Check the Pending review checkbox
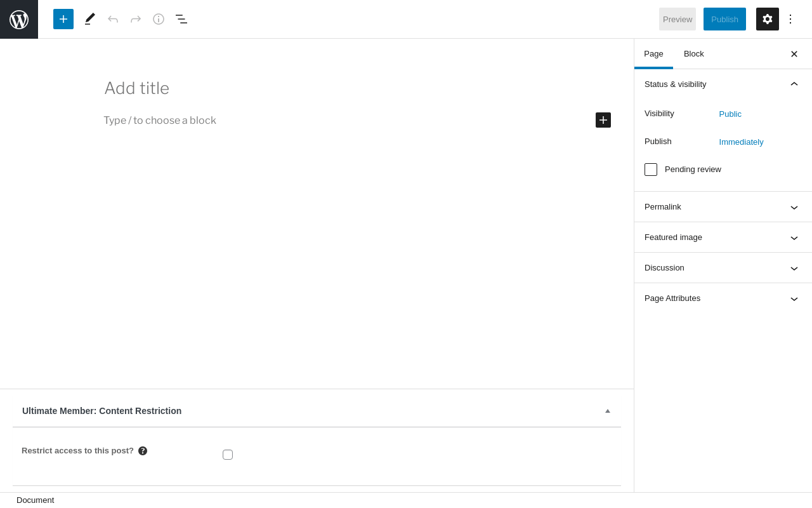 [x=651, y=170]
